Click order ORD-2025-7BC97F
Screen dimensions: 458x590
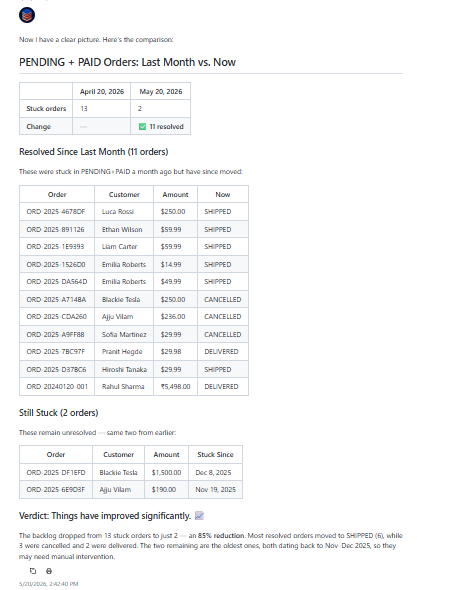click(x=56, y=351)
